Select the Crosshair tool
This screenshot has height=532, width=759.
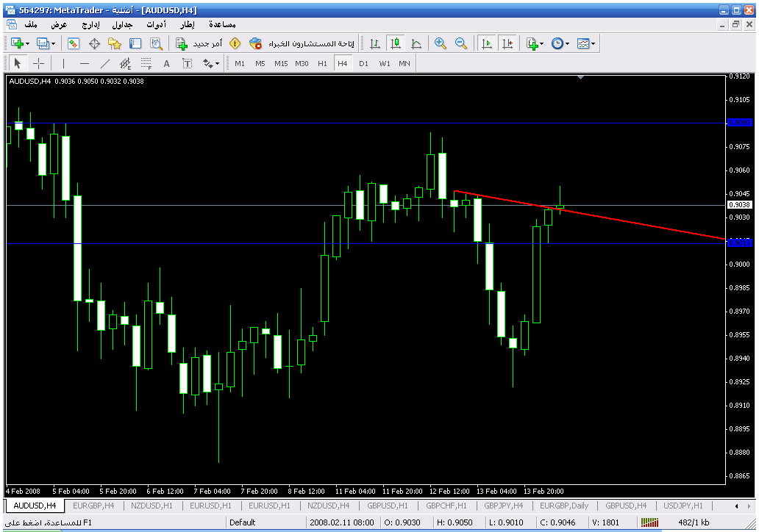tap(39, 63)
